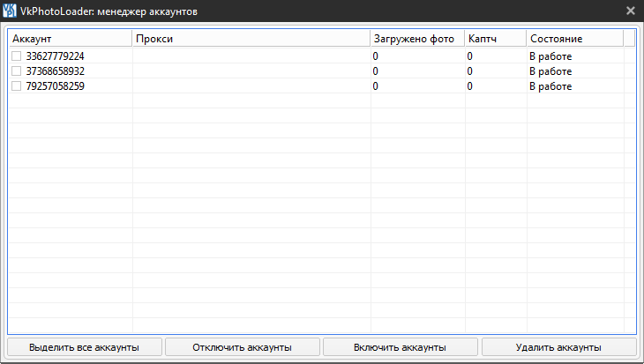
Task: Sort by the Состояние column header
Action: pos(573,40)
